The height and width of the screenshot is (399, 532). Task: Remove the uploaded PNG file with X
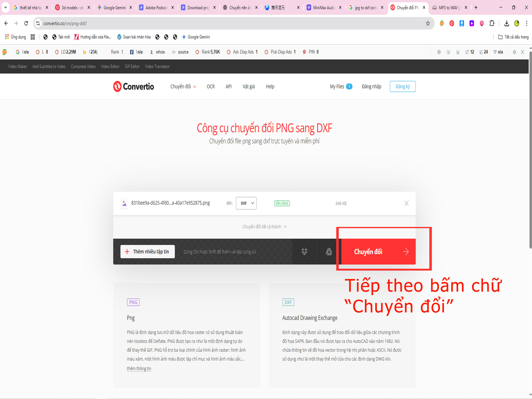(x=406, y=203)
